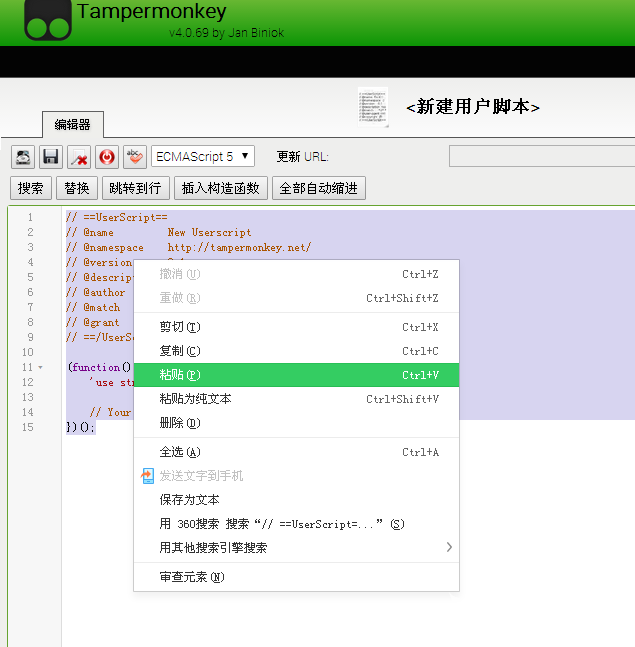
Task: Click the red power reset icon
Action: (x=107, y=157)
